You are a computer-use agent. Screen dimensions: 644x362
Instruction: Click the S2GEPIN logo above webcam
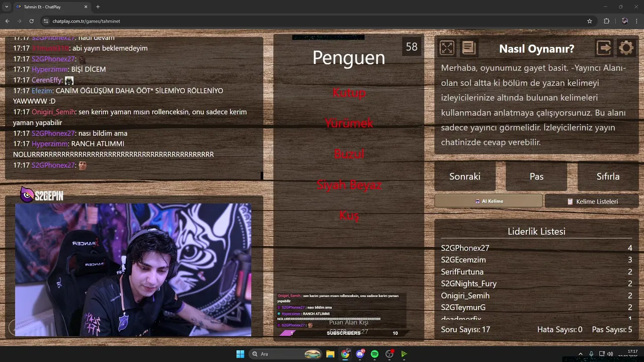click(42, 195)
